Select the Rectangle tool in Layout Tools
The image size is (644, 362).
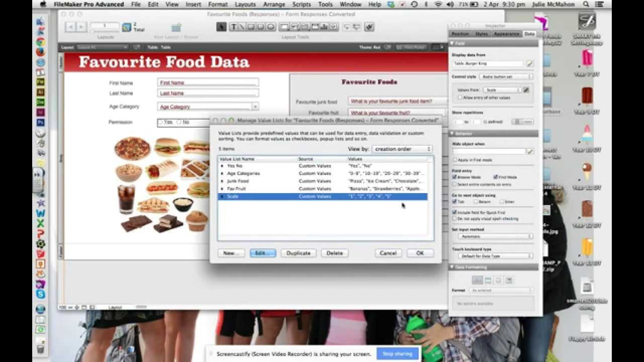pyautogui.click(x=252, y=27)
